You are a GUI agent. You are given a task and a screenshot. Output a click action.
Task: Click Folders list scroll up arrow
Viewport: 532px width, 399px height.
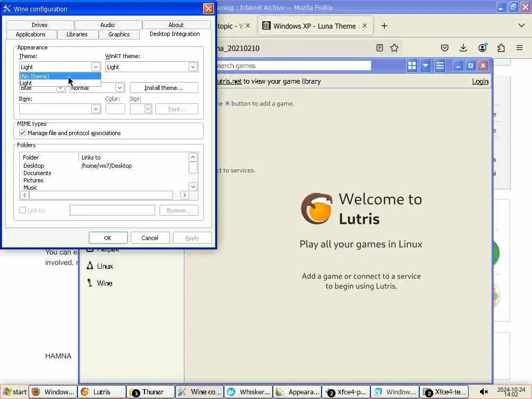[193, 157]
